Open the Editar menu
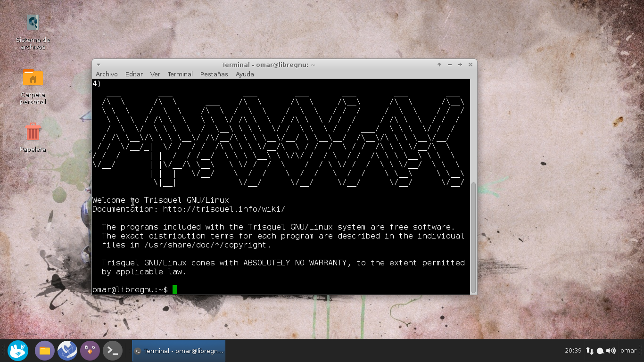This screenshot has width=644, height=362. [134, 74]
